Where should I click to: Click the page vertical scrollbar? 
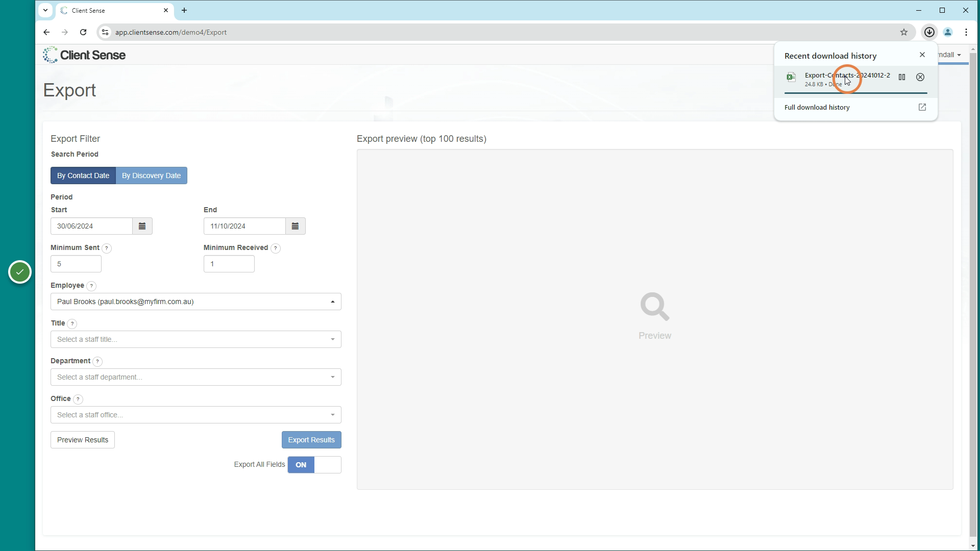(973, 296)
